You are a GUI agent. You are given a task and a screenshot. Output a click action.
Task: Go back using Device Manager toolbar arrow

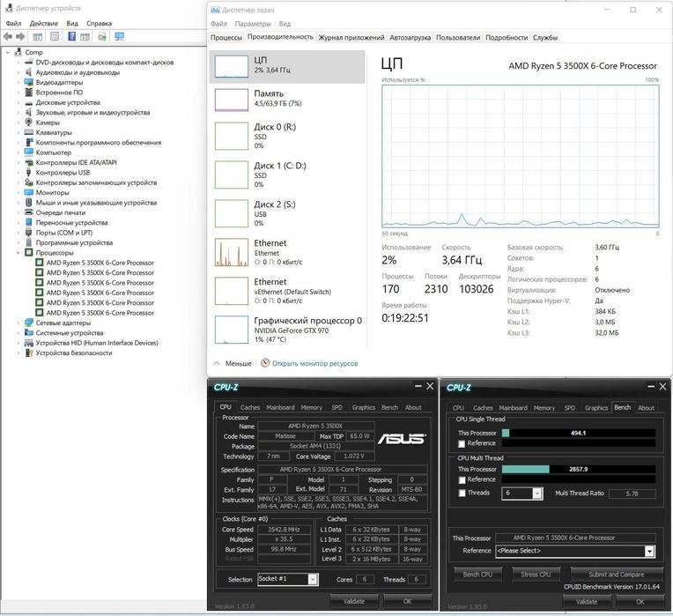click(x=8, y=37)
